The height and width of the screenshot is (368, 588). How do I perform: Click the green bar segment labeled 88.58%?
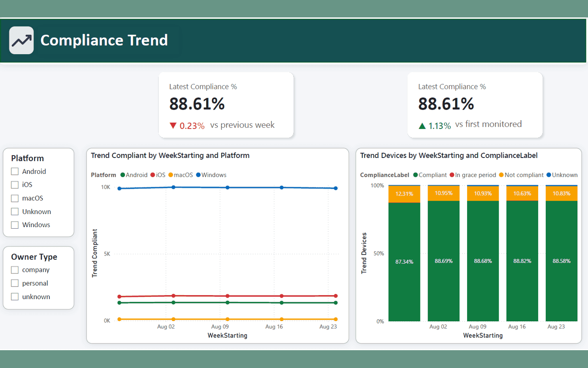coord(562,261)
